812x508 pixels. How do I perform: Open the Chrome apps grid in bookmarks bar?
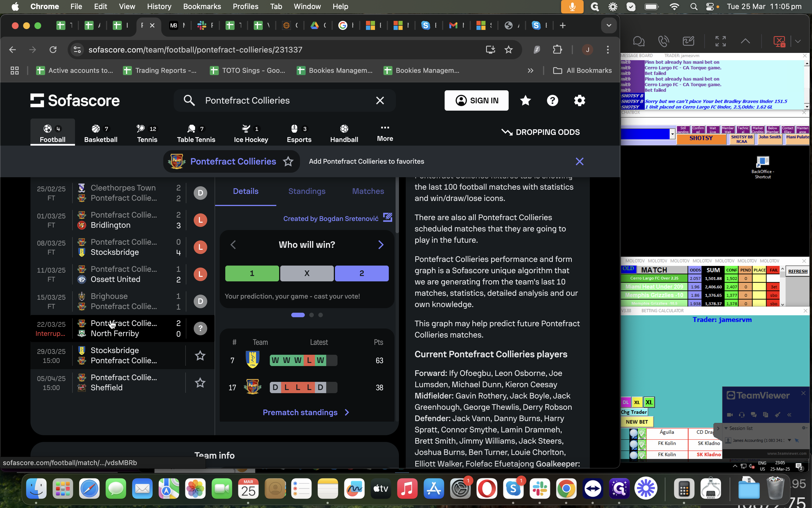point(14,71)
